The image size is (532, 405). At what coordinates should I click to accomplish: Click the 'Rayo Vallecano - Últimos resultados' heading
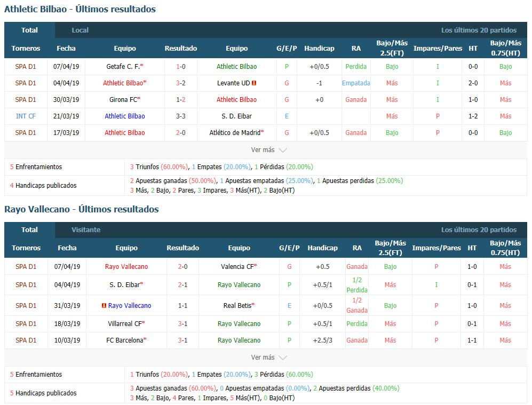click(82, 209)
